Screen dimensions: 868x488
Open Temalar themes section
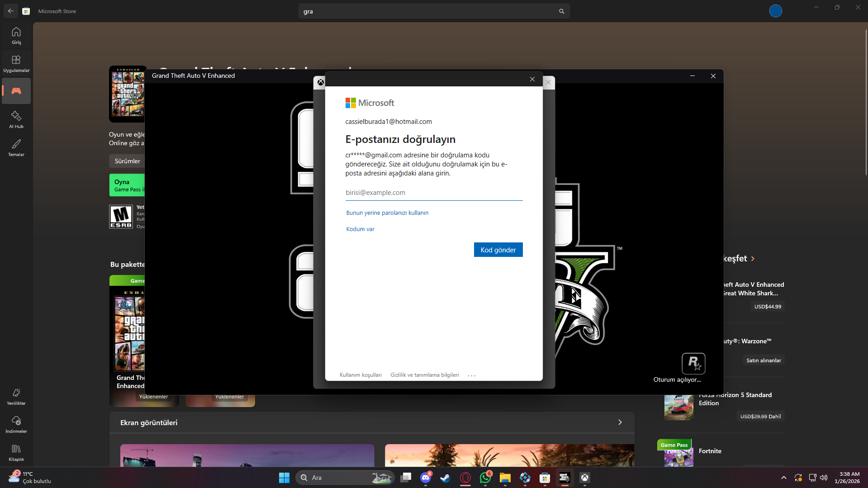point(16,147)
